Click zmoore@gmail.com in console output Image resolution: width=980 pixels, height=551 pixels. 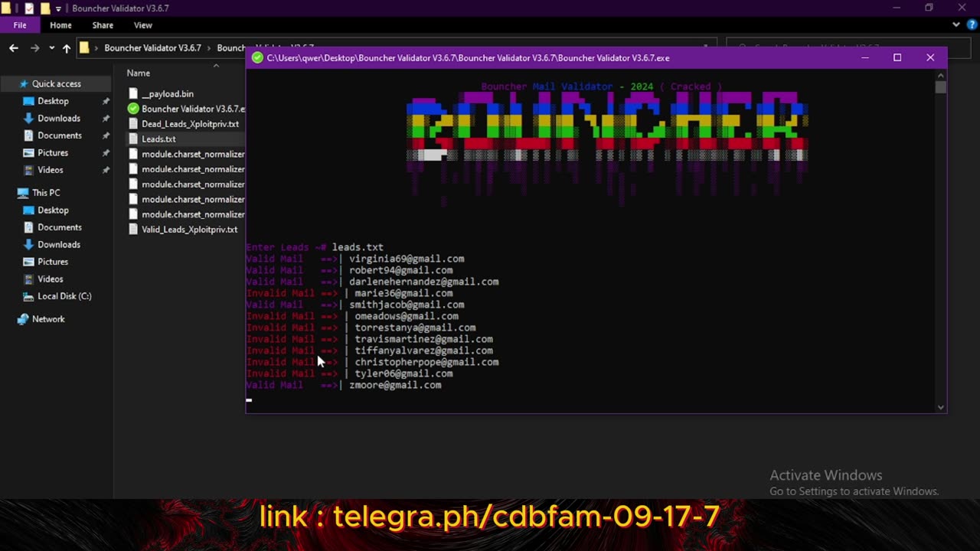point(395,385)
